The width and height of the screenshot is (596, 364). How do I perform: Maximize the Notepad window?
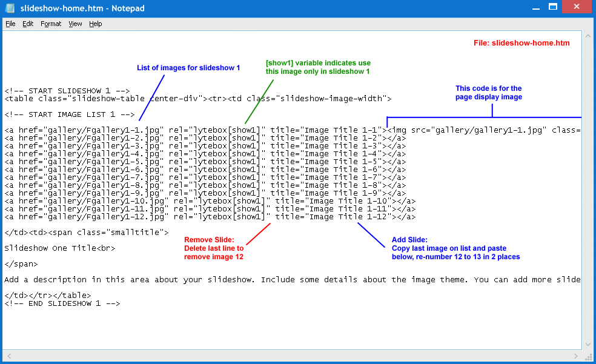coord(553,7)
